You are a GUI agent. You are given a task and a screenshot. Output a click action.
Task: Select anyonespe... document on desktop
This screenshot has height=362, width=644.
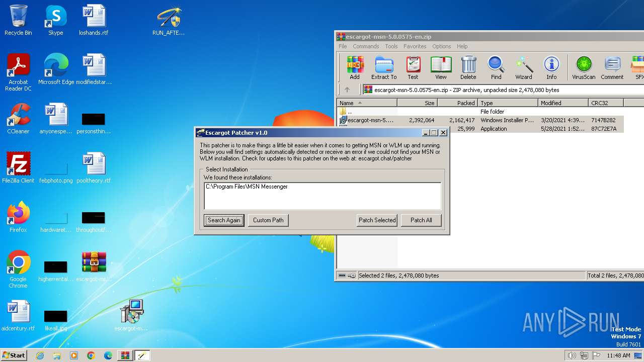point(56,119)
